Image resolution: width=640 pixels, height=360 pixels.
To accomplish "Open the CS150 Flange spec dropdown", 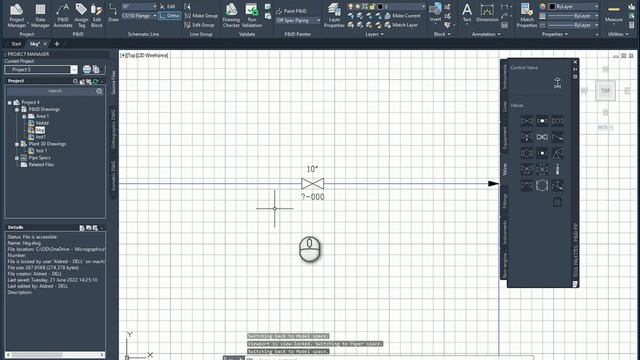I will pyautogui.click(x=139, y=16).
